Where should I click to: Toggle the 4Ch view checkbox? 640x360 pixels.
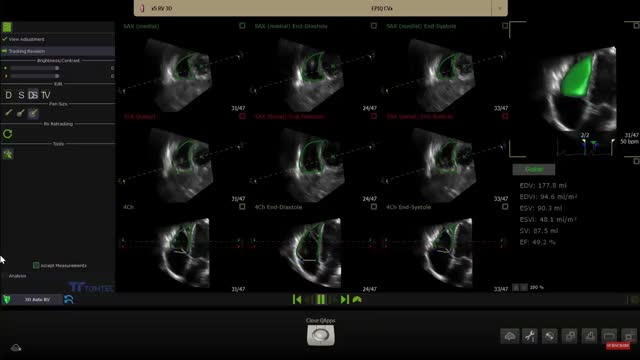point(242,207)
